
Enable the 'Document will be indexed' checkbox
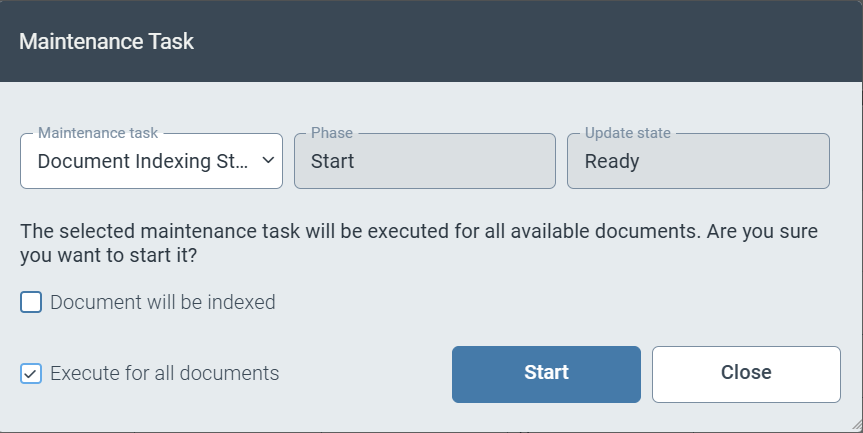pos(31,302)
